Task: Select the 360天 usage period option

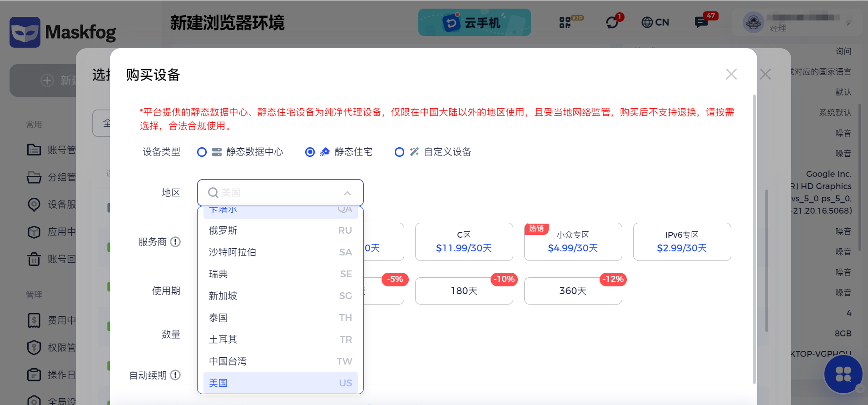Action: click(x=573, y=291)
